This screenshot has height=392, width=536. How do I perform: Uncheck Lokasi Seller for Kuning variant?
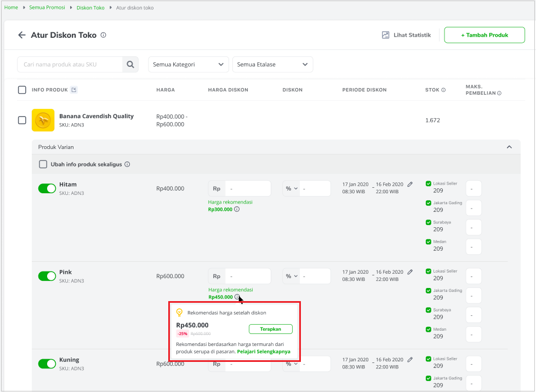coord(429,359)
